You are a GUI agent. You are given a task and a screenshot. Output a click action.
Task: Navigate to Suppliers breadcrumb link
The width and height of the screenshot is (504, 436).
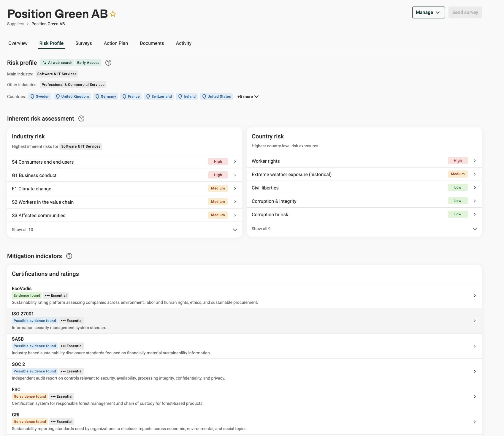click(x=16, y=24)
